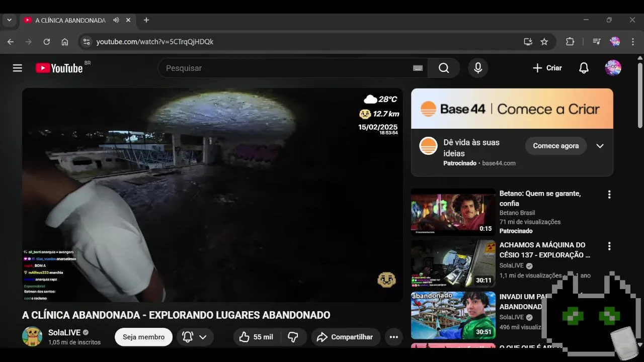Open the Chrome three-dot menu
Viewport: 644px width, 362px height.
click(x=632, y=42)
